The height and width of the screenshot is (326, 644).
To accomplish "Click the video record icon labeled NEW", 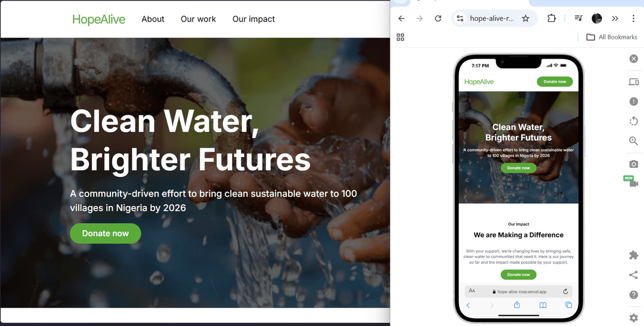I will [634, 183].
